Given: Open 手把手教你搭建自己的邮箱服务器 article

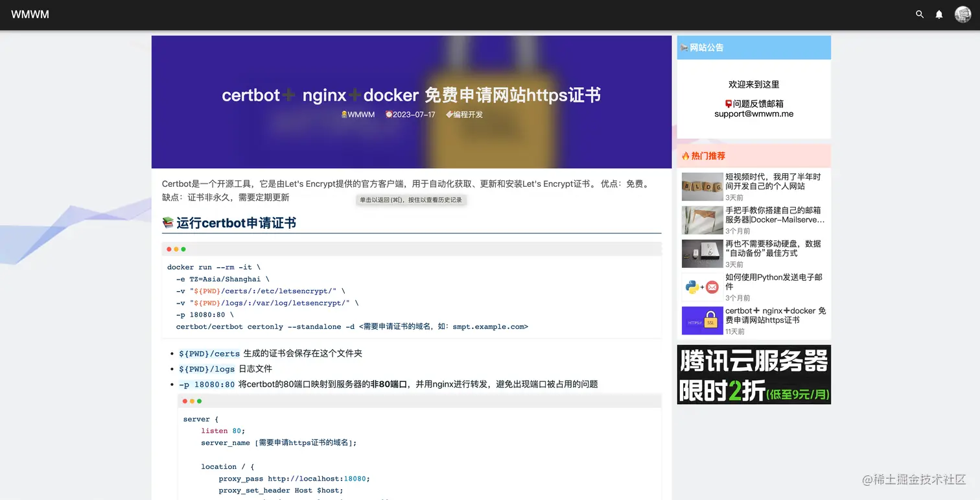Looking at the screenshot, I should [x=775, y=215].
